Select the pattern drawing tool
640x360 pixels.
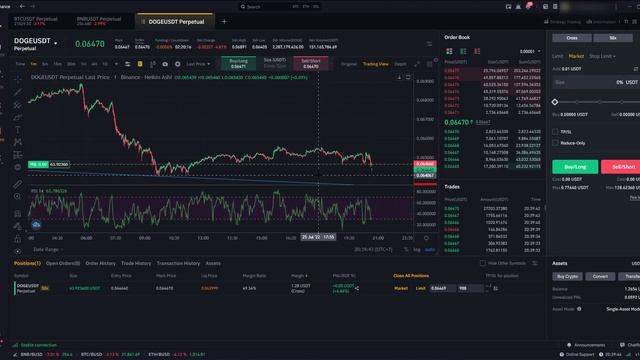point(18,142)
